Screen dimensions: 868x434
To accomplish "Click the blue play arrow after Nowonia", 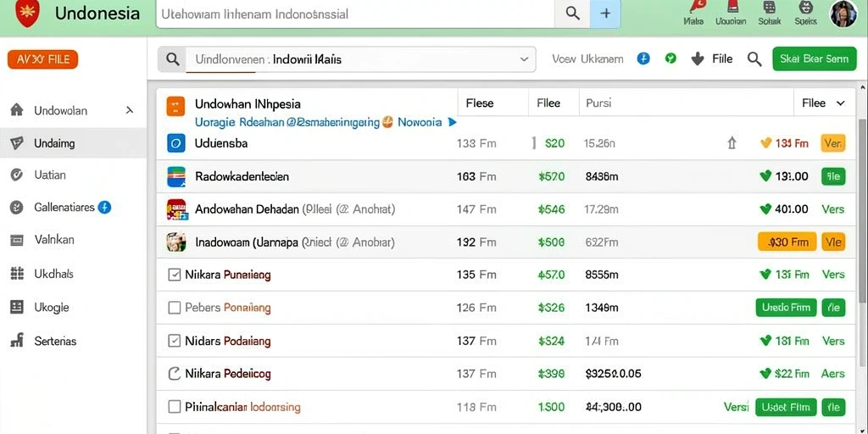I will pos(453,122).
